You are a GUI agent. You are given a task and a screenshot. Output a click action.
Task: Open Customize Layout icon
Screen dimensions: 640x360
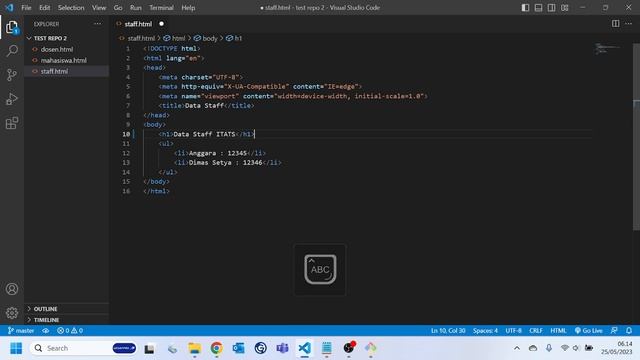point(564,8)
